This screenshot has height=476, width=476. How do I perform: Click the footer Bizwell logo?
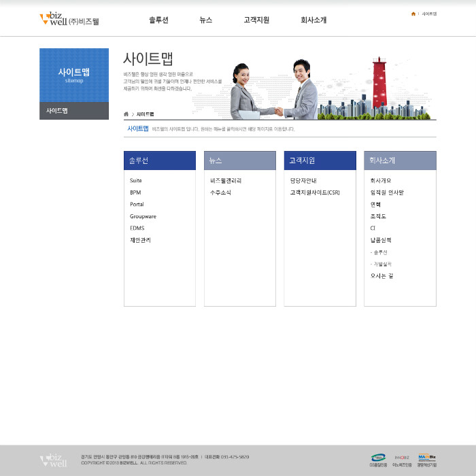tap(53, 460)
